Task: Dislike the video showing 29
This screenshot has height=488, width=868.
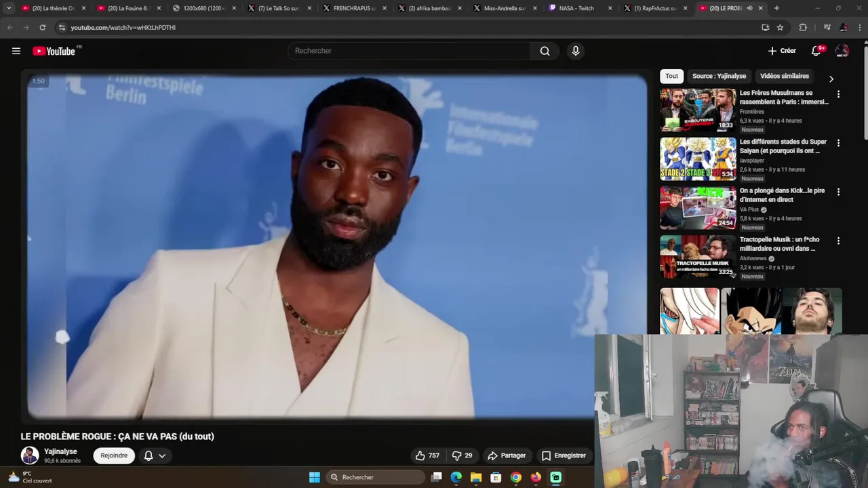Action: 462,455
